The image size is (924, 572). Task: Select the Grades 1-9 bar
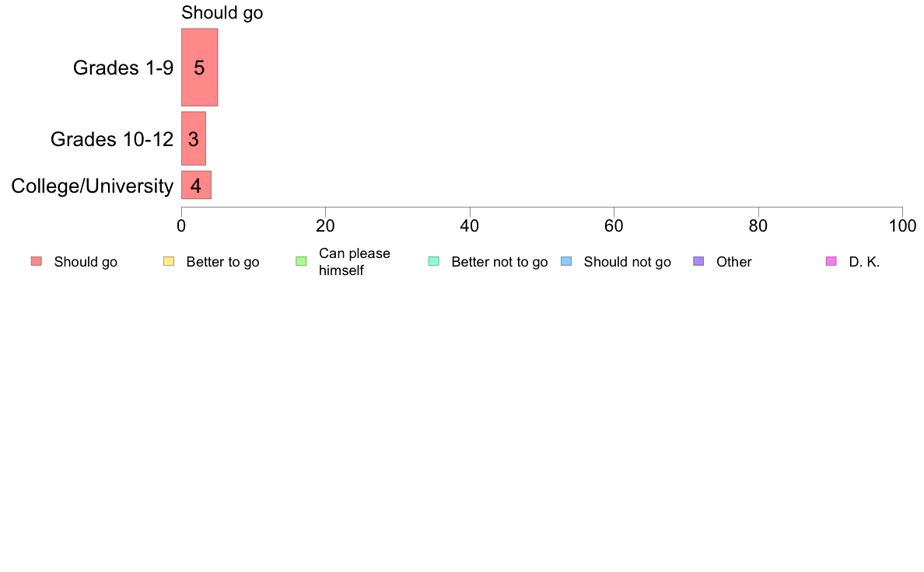click(x=199, y=67)
